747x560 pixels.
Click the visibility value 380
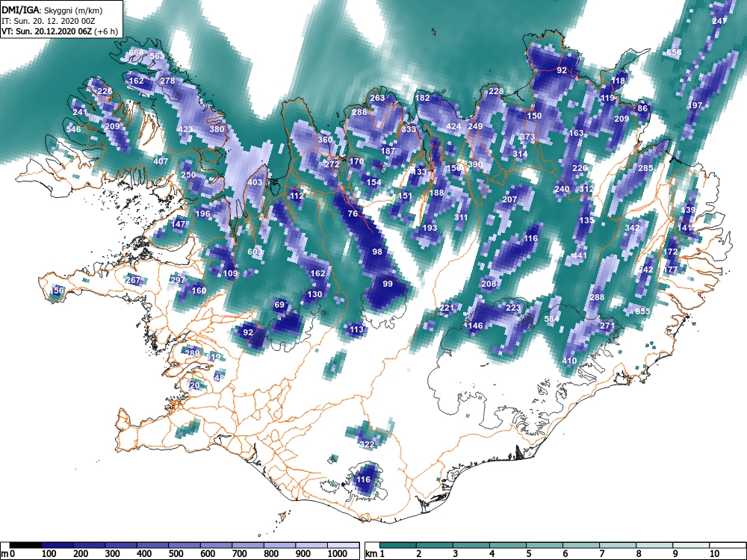click(217, 129)
